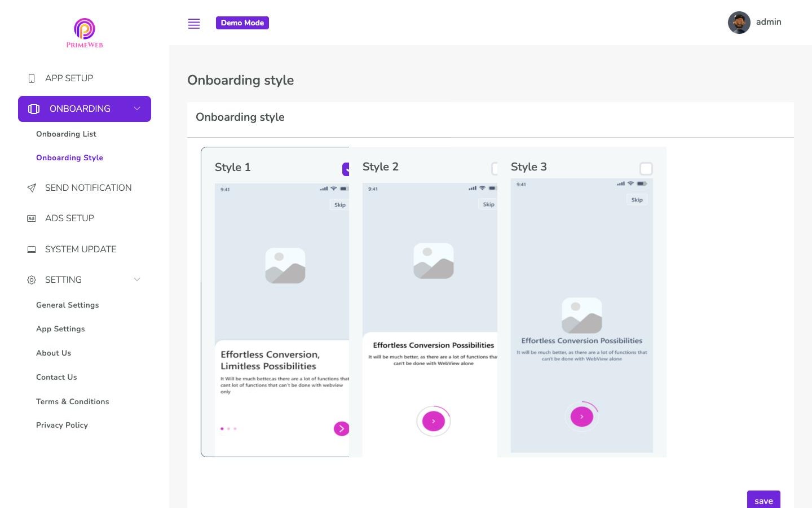Click the Send Notification paper plane icon
Viewport: 812px width, 508px height.
(x=32, y=188)
